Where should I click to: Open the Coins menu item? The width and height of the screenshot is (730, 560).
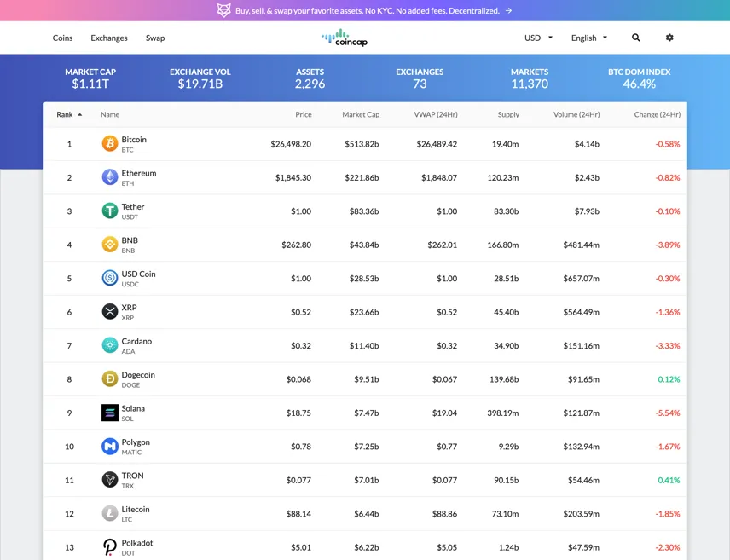[x=62, y=38]
